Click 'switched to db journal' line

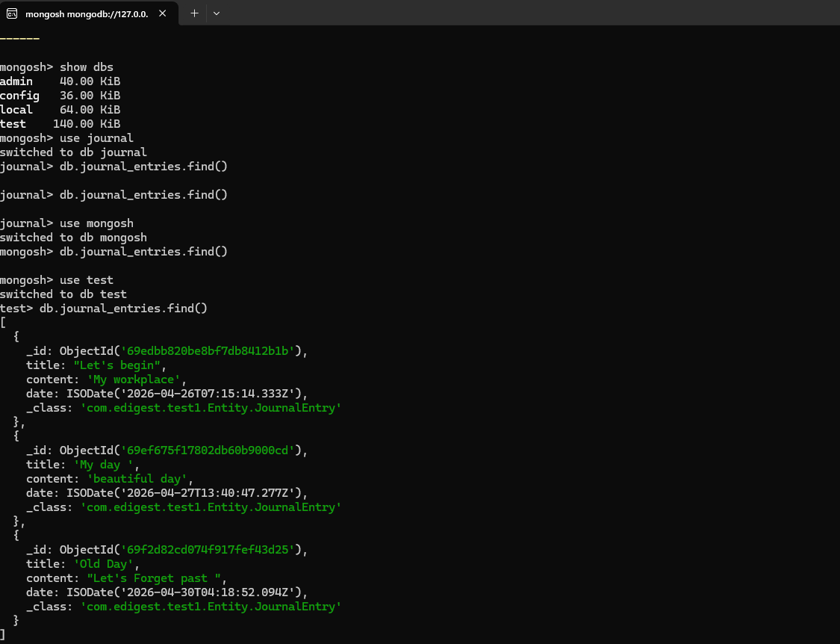pyautogui.click(x=73, y=152)
